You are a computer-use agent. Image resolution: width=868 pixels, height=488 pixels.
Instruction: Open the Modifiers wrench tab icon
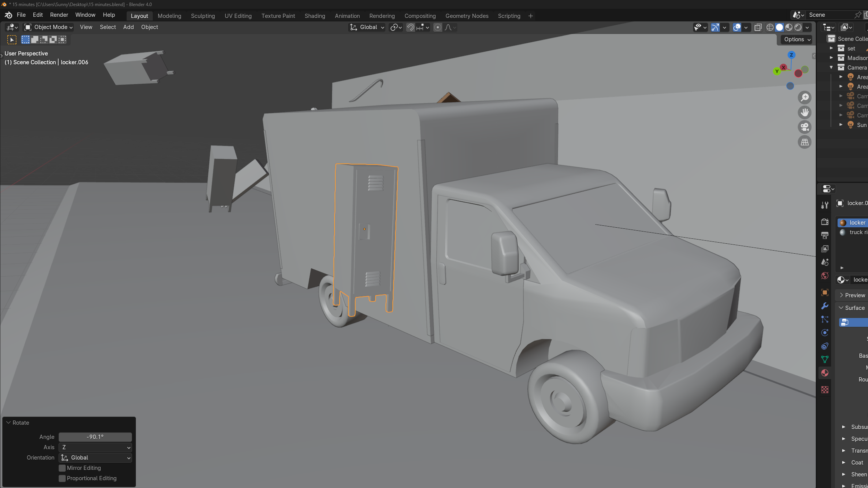[x=825, y=306]
